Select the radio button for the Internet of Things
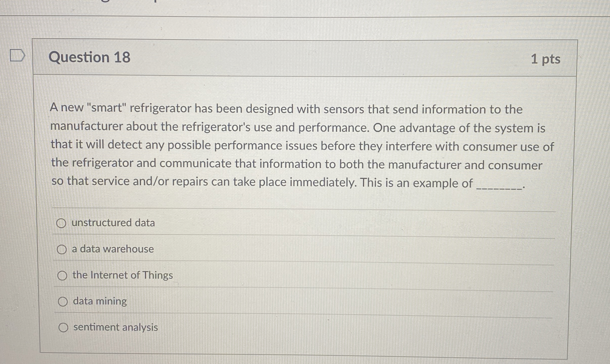The image size is (610, 364). coord(62,275)
